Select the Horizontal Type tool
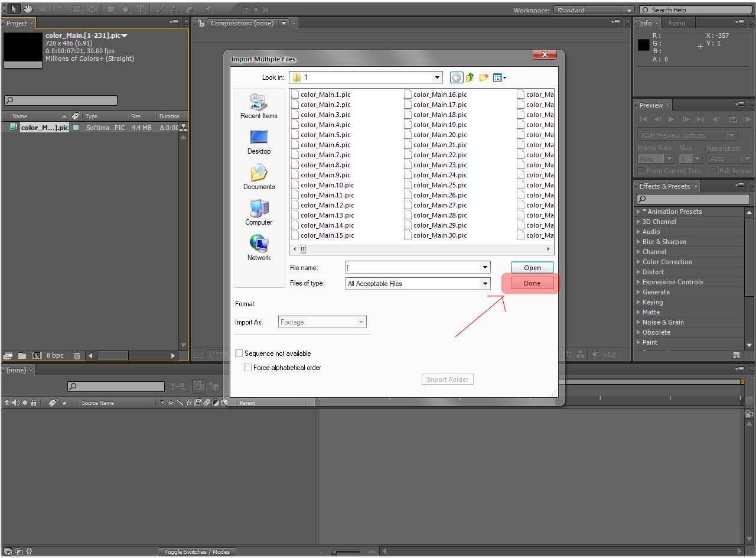The width and height of the screenshot is (756, 558). 141,9
